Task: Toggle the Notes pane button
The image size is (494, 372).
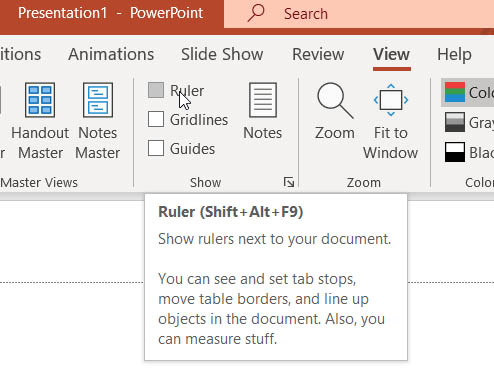Action: click(263, 111)
